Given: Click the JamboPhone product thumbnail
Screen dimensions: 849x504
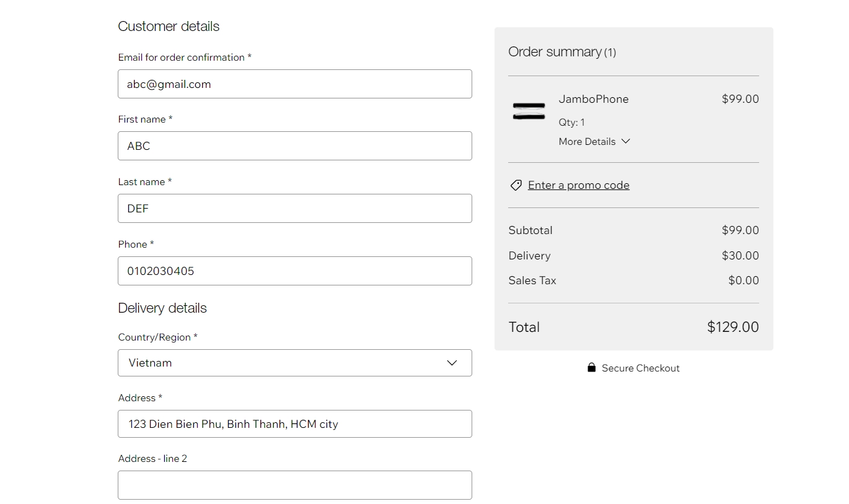Looking at the screenshot, I should coord(529,111).
